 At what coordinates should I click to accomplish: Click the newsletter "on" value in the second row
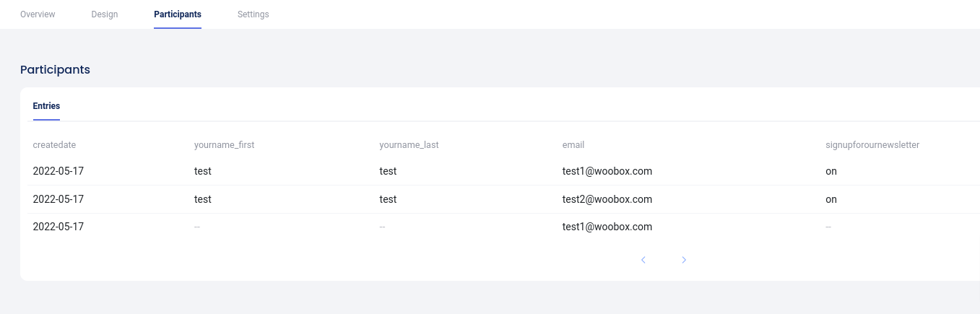pyautogui.click(x=831, y=199)
